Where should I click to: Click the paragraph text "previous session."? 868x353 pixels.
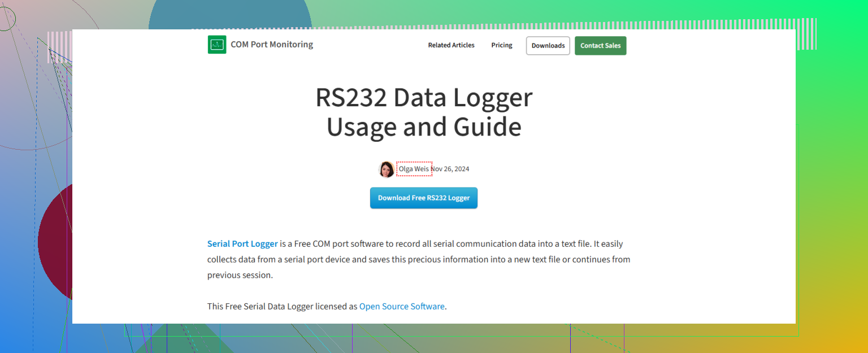pos(240,276)
